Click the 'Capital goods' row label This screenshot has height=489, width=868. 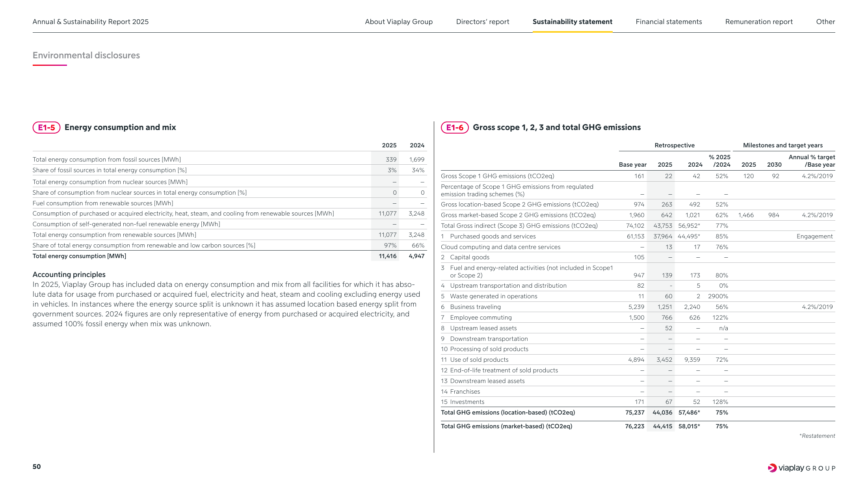(470, 257)
